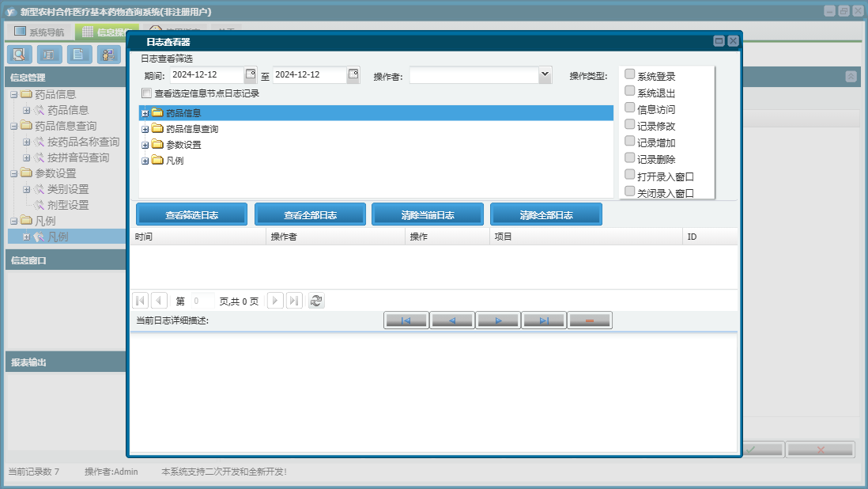Select 类别设置 in sidebar tree
This screenshot has height=489, width=868.
pos(67,189)
